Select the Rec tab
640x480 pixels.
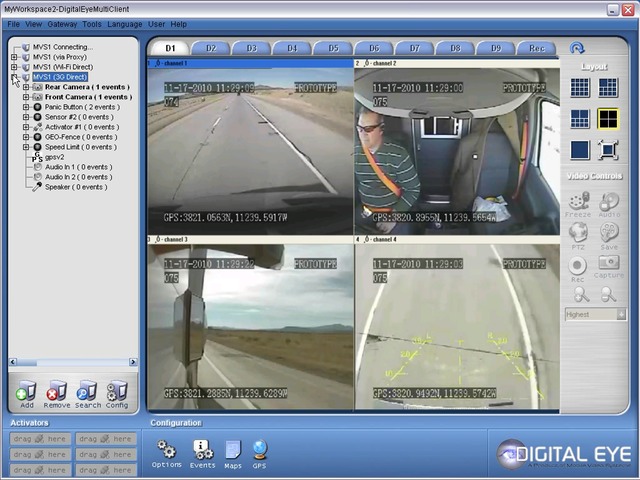pyautogui.click(x=536, y=48)
